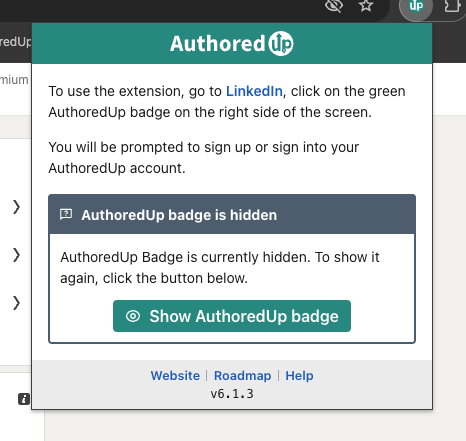
Task: Click the AuthoredUp logo in popup header
Action: click(x=232, y=44)
